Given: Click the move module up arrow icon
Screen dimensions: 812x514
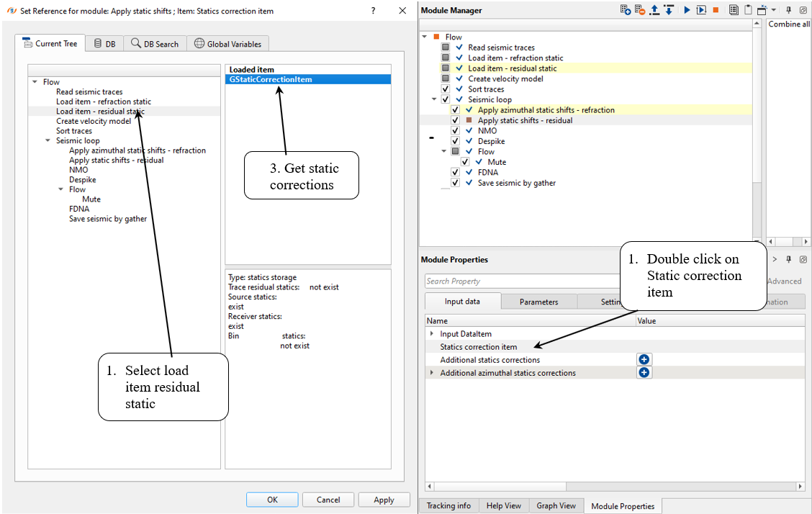Looking at the screenshot, I should click(x=654, y=10).
